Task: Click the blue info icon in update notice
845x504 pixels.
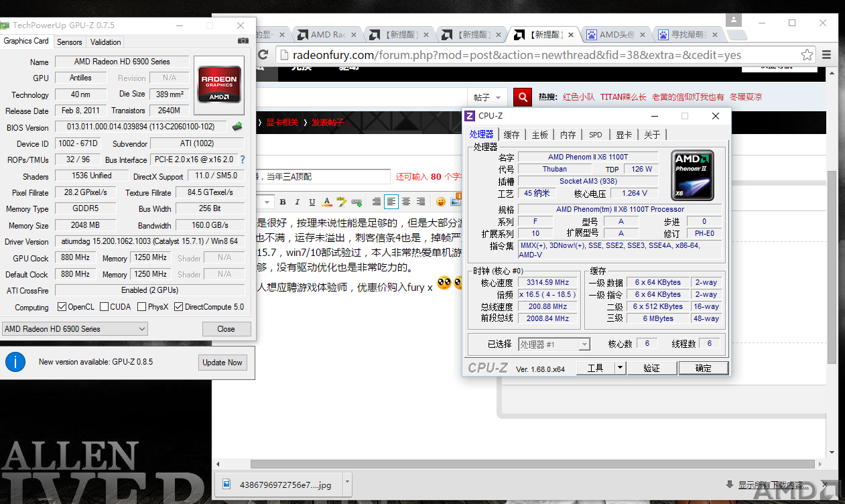Action: [15, 362]
